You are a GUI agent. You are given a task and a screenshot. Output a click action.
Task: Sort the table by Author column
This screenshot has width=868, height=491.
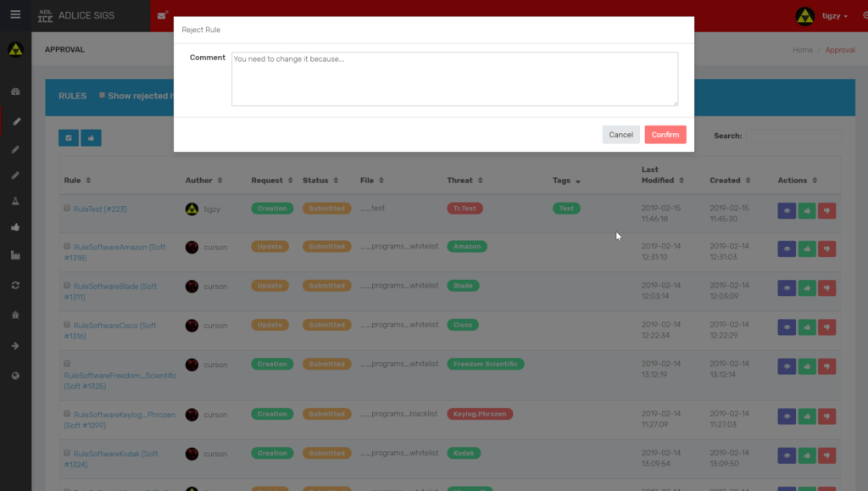click(204, 181)
